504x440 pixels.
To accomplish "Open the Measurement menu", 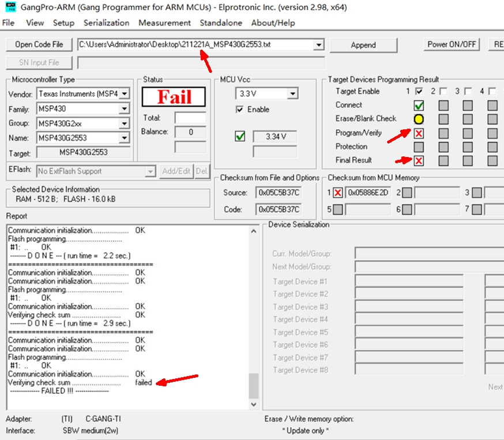I will pyautogui.click(x=164, y=23).
